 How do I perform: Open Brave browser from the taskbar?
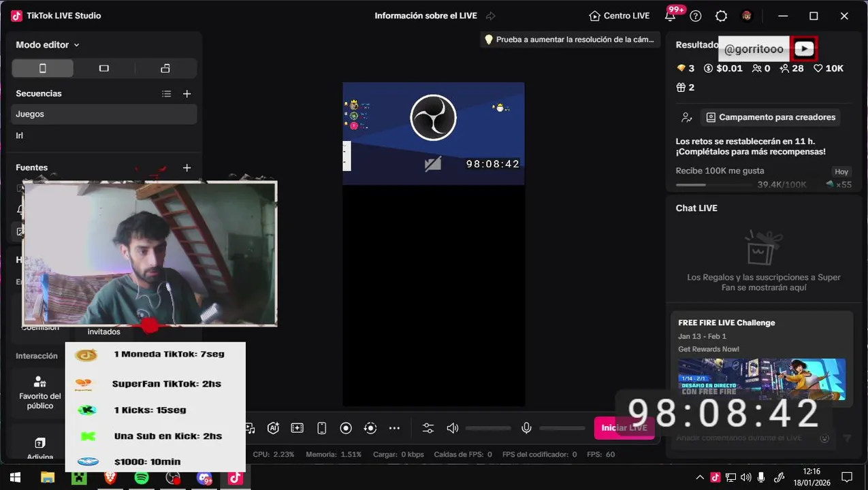click(110, 478)
